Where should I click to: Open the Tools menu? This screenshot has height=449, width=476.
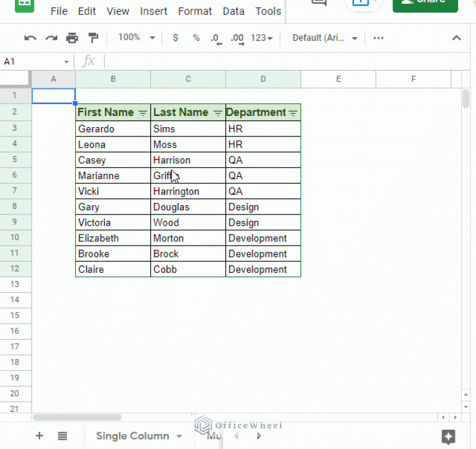pos(268,11)
